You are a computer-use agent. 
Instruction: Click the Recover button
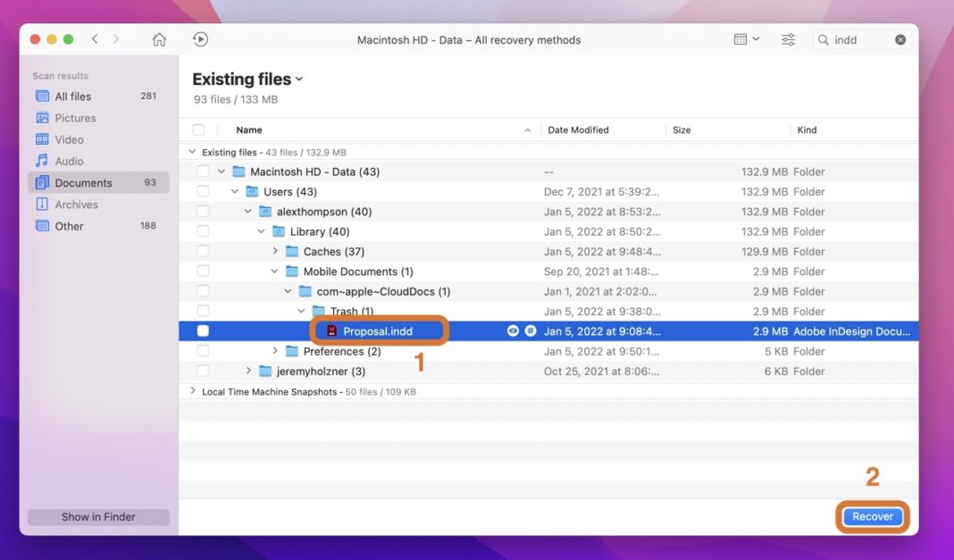point(872,516)
